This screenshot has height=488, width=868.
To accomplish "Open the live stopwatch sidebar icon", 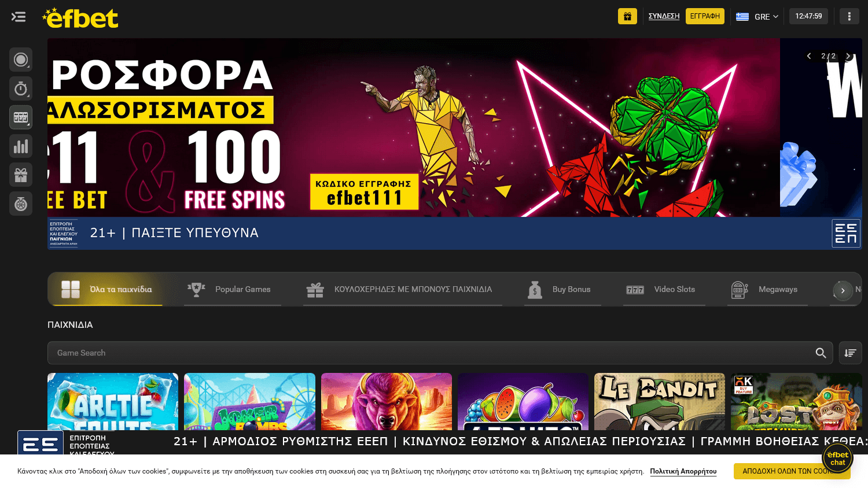I will click(x=21, y=88).
